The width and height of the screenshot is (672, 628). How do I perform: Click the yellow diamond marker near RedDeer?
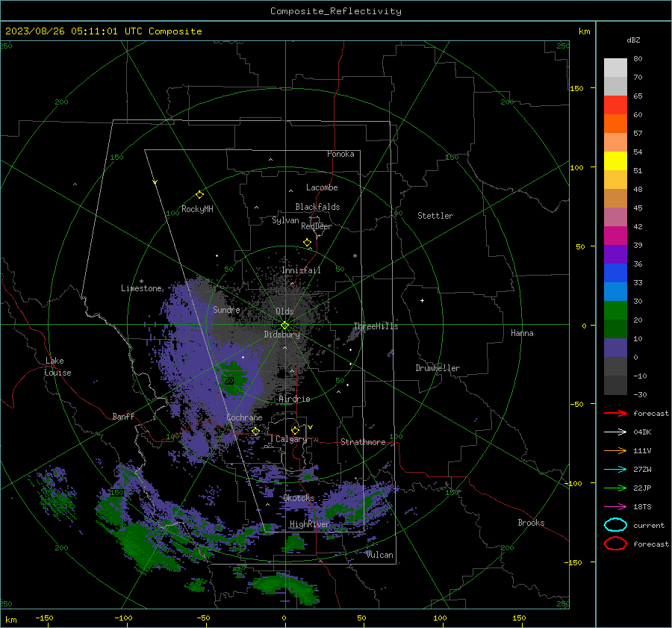308,243
